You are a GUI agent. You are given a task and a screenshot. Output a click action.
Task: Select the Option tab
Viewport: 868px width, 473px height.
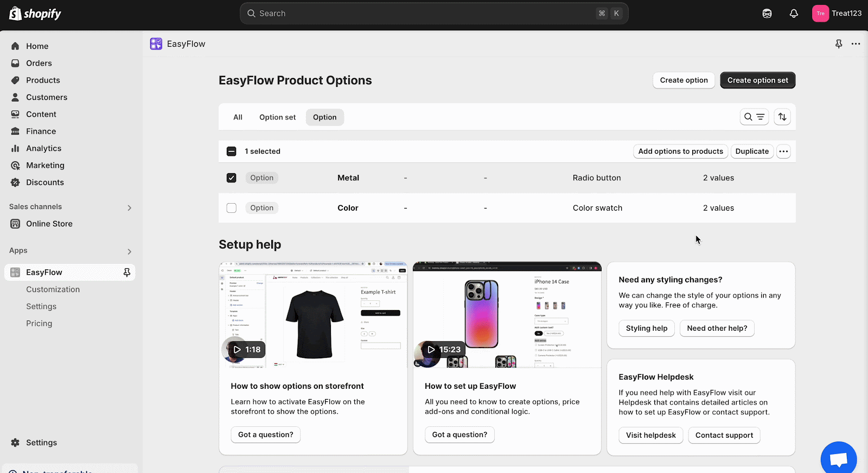325,117
